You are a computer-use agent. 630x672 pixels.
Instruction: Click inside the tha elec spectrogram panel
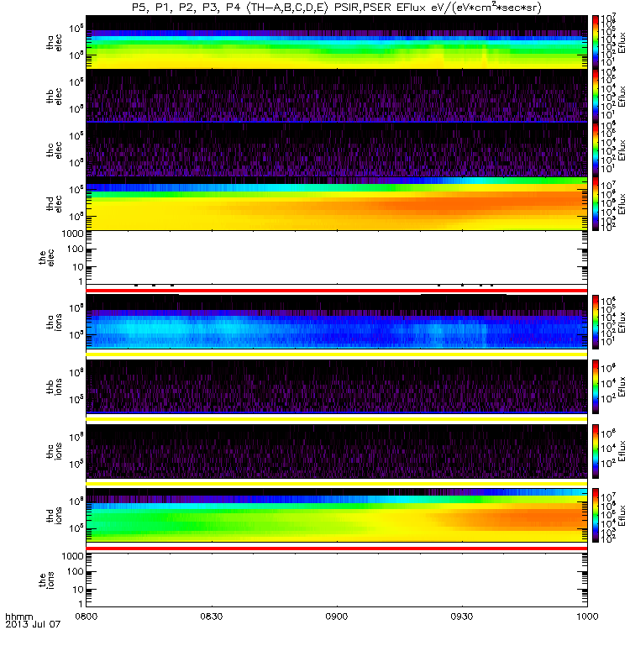coord(337,42)
